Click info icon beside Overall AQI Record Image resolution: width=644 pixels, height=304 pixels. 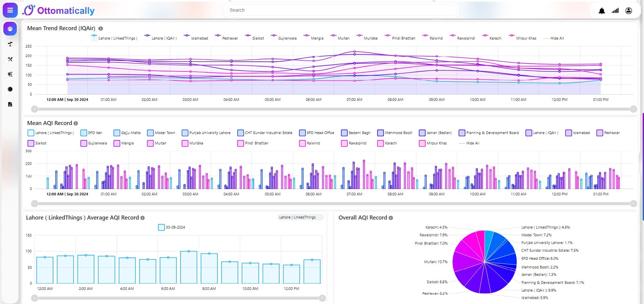(x=391, y=218)
